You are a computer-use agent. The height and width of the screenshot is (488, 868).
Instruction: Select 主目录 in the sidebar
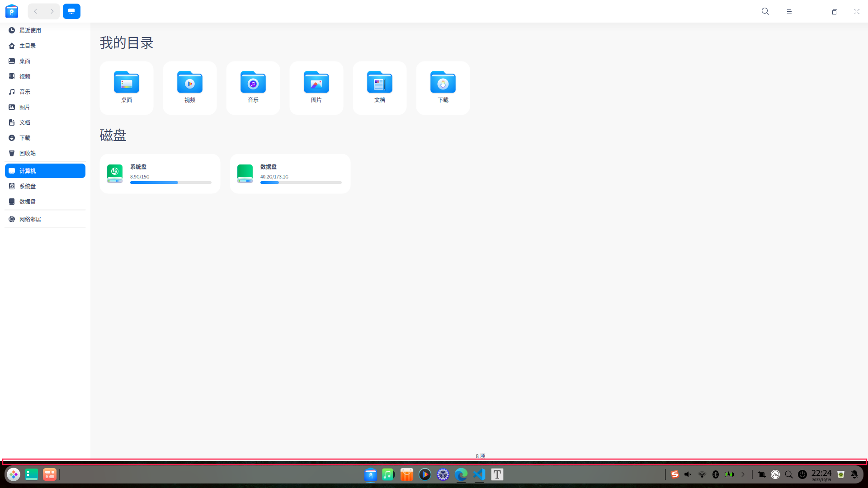click(27, 46)
